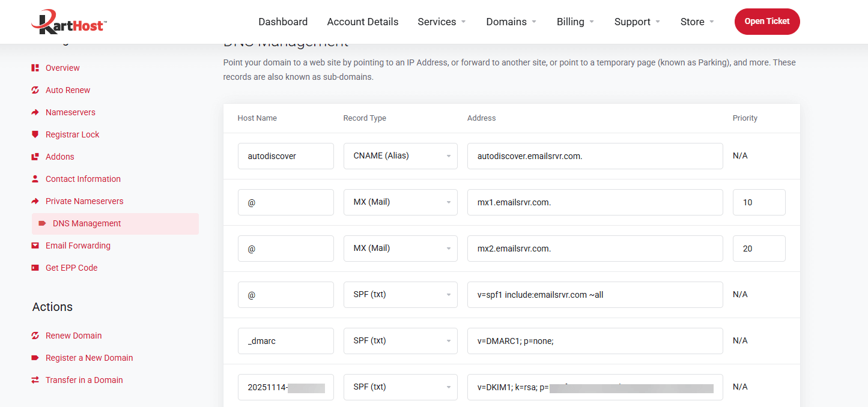Switch to the Dashboard page
Image resolution: width=868 pixels, height=407 pixels.
pyautogui.click(x=283, y=22)
